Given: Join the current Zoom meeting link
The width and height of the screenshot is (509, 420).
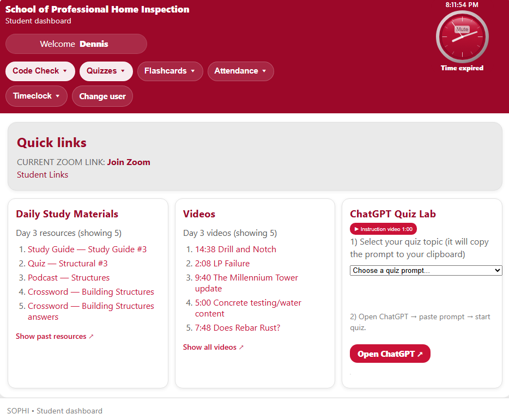Looking at the screenshot, I should [129, 162].
